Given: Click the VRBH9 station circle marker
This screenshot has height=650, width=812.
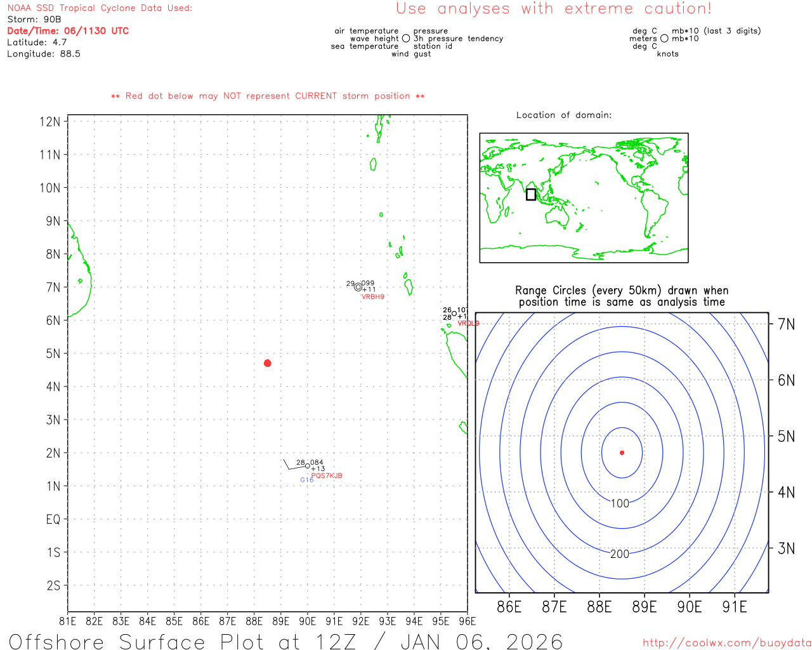Looking at the screenshot, I should [x=358, y=287].
